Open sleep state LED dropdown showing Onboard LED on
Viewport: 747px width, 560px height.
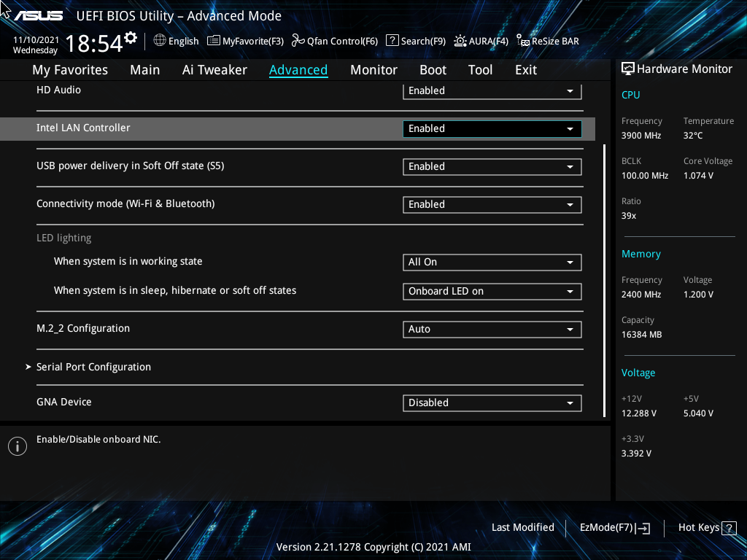pyautogui.click(x=492, y=292)
